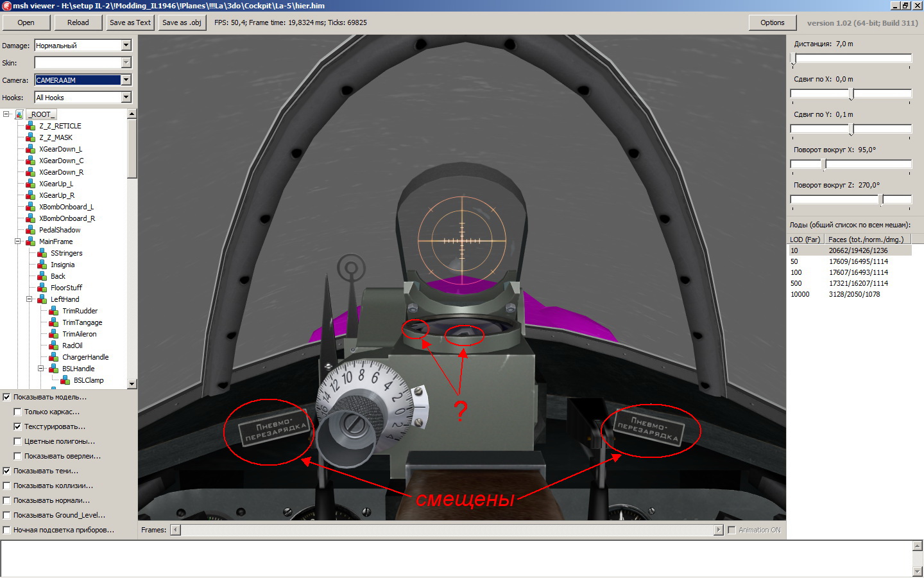Enable 'Показывать оверлеи' checkbox
Image resolution: width=924 pixels, height=578 pixels.
[x=17, y=456]
